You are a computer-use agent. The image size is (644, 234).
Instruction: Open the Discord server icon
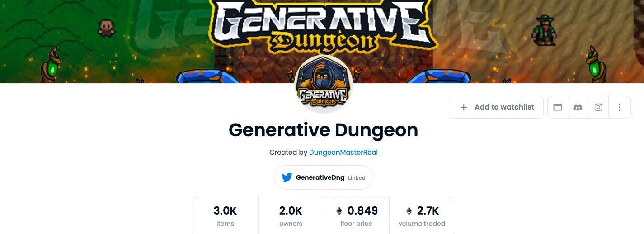coord(578,107)
